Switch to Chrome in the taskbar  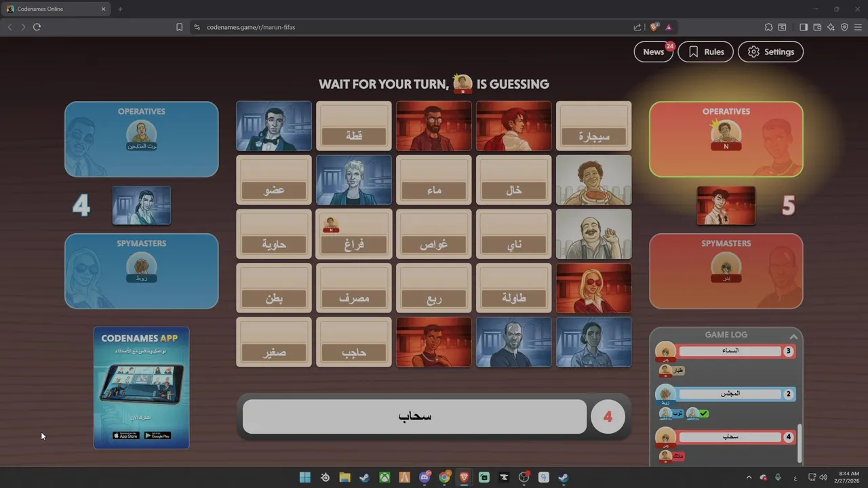click(x=444, y=477)
